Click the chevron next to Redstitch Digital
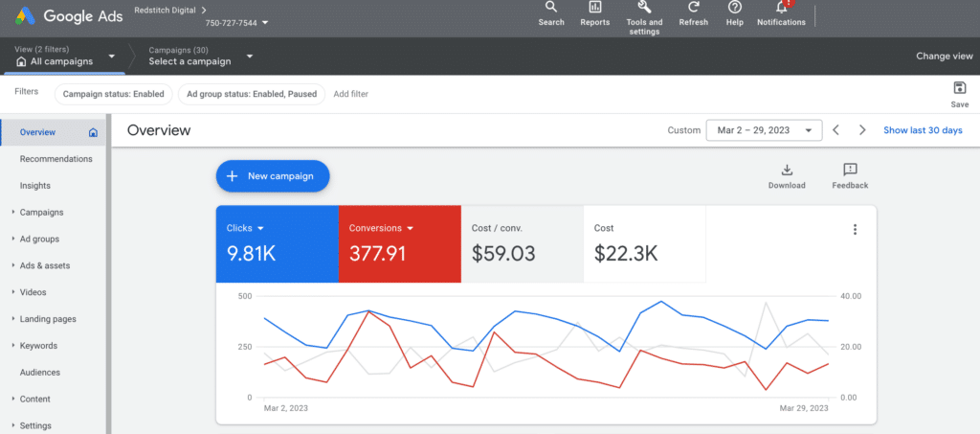980x434 pixels. pos(204,10)
